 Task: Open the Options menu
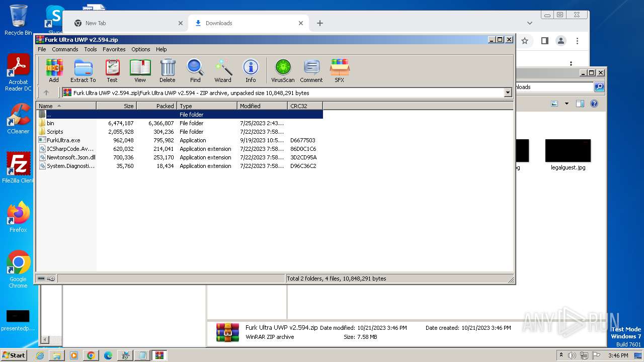pos(141,49)
